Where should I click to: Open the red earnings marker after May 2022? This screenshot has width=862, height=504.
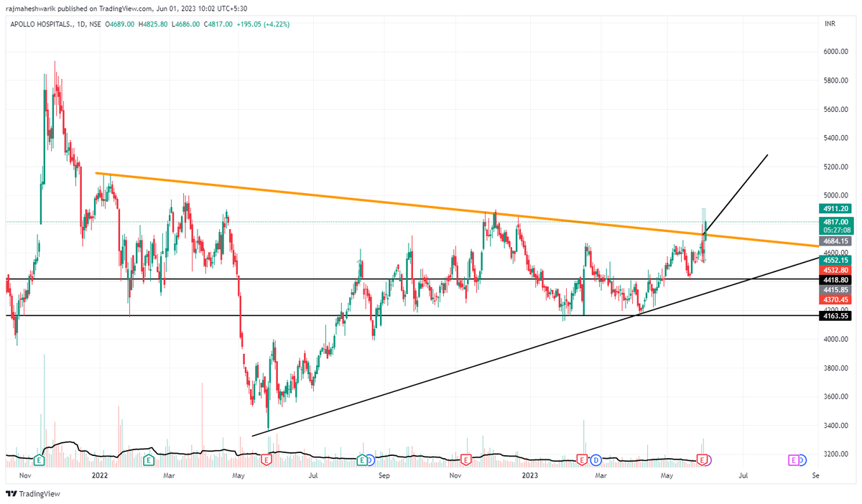(x=267, y=459)
